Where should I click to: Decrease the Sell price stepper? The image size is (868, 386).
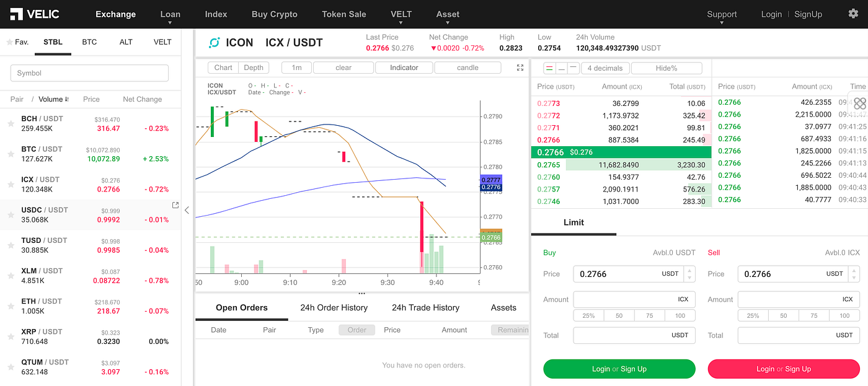point(854,278)
